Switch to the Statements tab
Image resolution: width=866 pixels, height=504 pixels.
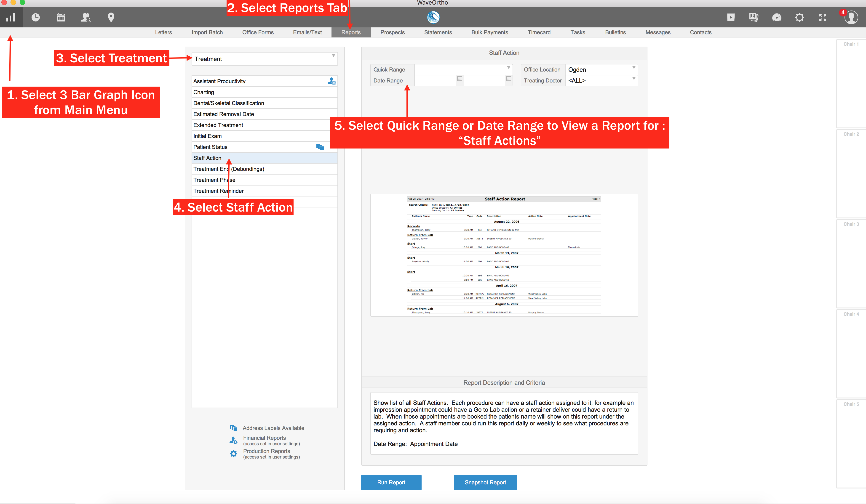(438, 32)
